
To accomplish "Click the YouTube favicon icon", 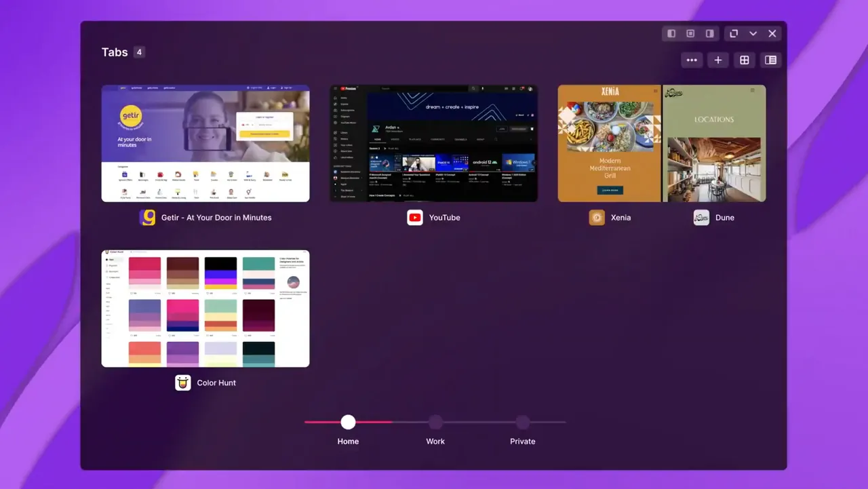I will click(x=415, y=217).
